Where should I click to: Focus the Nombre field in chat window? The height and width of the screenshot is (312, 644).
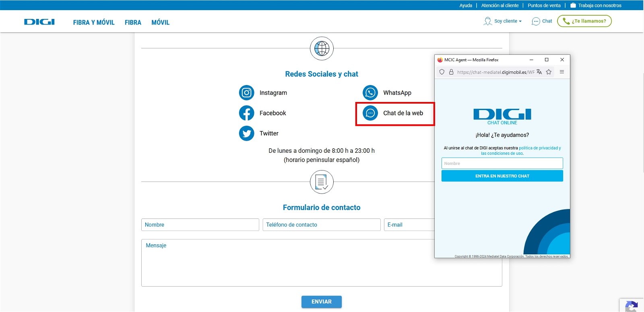point(502,163)
